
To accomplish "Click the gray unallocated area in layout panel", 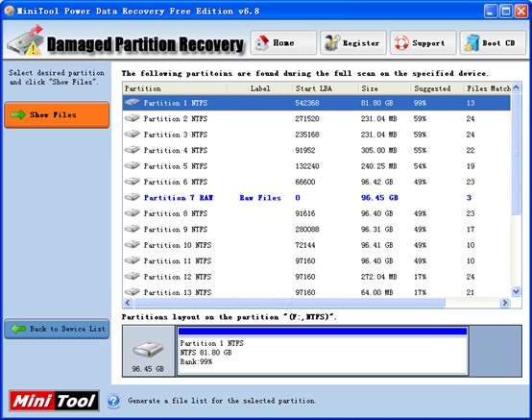I will [x=496, y=351].
